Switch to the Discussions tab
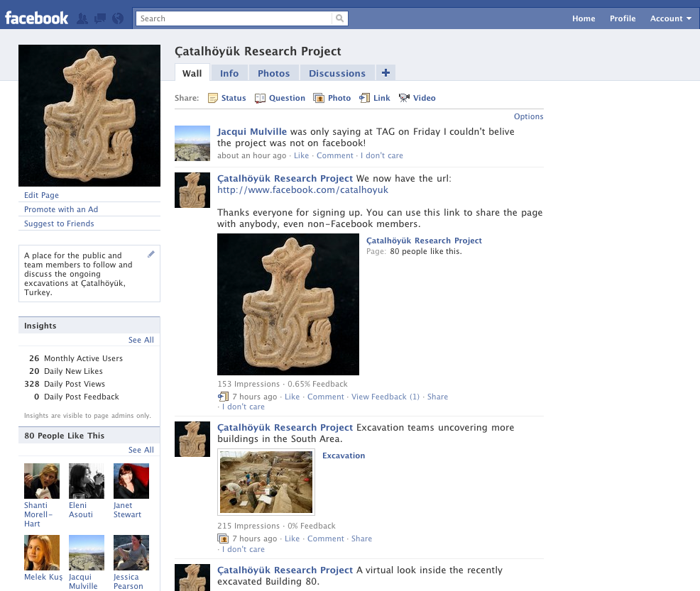The image size is (700, 591). pyautogui.click(x=337, y=73)
